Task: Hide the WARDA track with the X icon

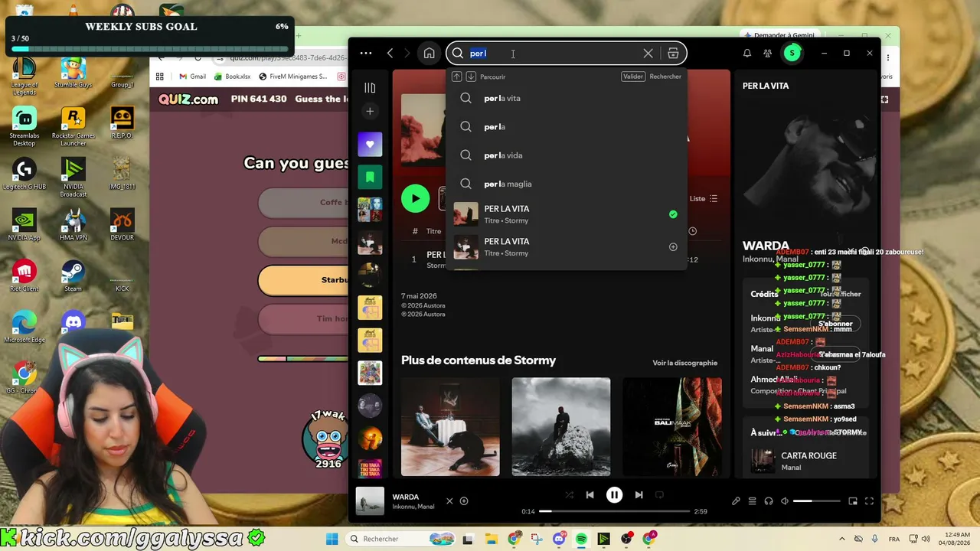Action: pyautogui.click(x=449, y=501)
